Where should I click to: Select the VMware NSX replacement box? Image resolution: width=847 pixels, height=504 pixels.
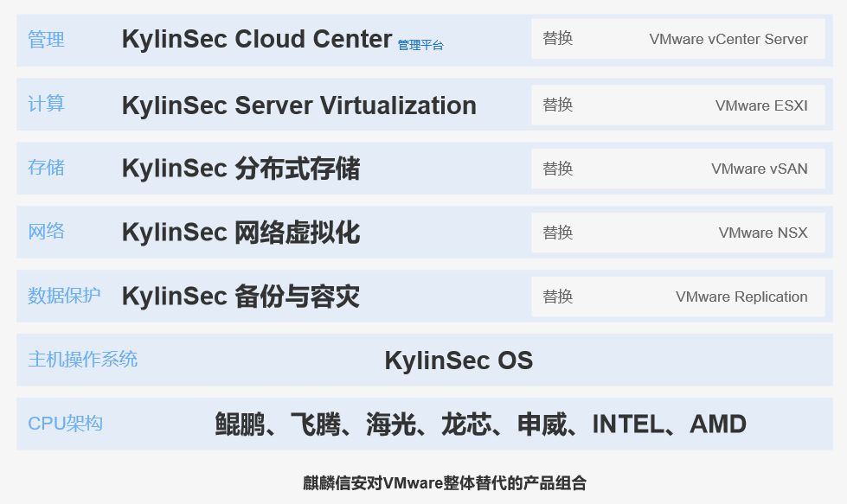coord(677,233)
